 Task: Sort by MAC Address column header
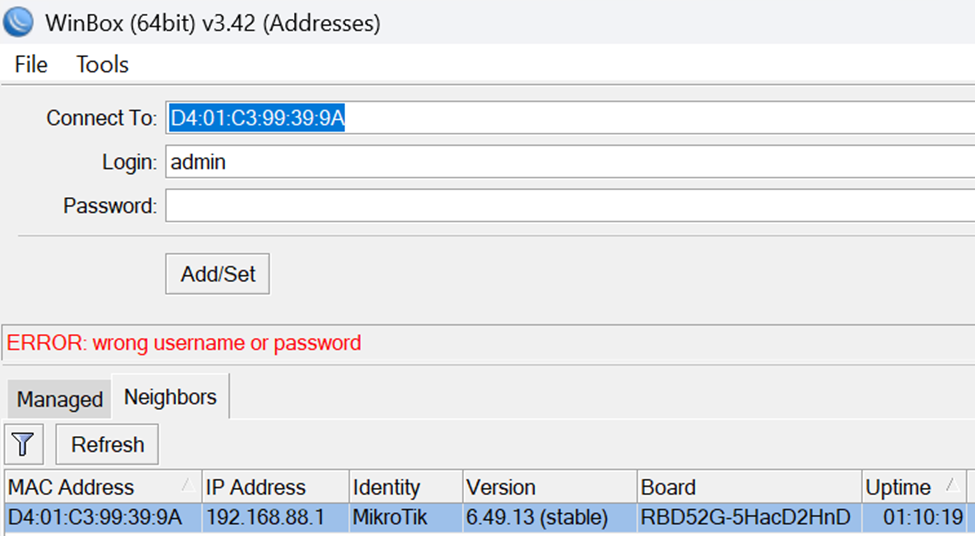90,488
